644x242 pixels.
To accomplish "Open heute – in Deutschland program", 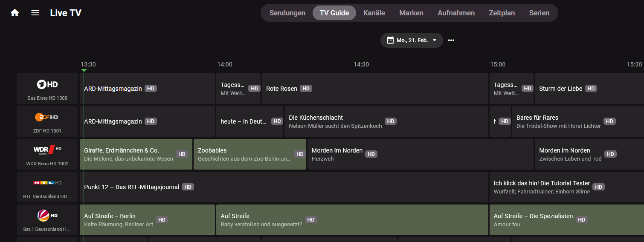I will click(x=249, y=121).
